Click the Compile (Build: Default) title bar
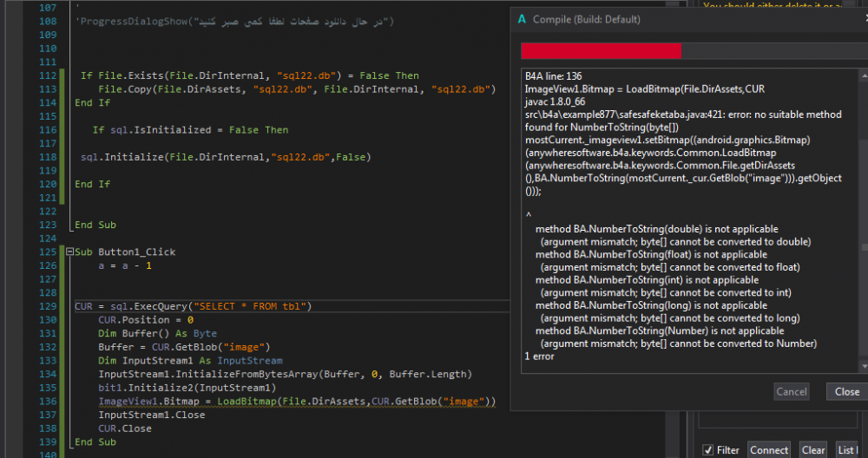Screen dimensions: 868x458 pyautogui.click(x=651, y=18)
